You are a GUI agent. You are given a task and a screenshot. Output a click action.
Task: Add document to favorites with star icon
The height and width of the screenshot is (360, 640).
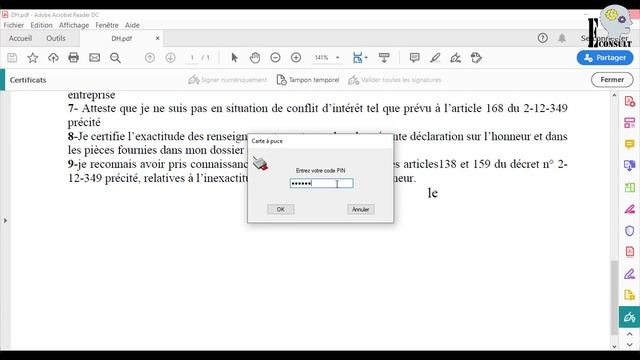(33, 58)
